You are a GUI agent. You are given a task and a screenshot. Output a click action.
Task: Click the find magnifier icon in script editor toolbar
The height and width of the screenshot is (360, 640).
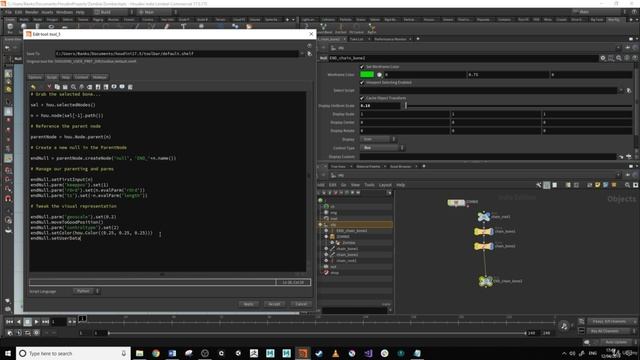click(x=73, y=87)
